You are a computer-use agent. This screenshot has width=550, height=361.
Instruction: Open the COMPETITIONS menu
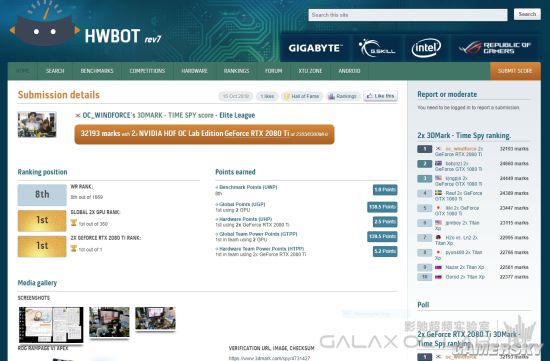click(x=147, y=71)
